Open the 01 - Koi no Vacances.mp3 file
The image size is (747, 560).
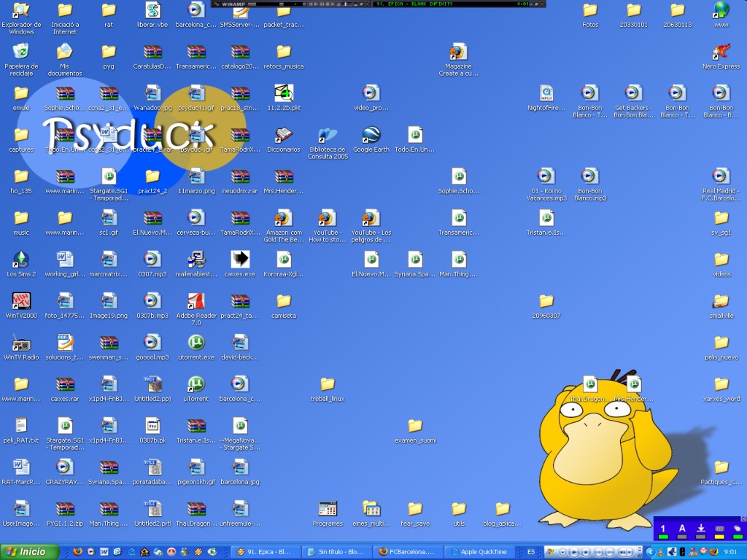pyautogui.click(x=546, y=184)
